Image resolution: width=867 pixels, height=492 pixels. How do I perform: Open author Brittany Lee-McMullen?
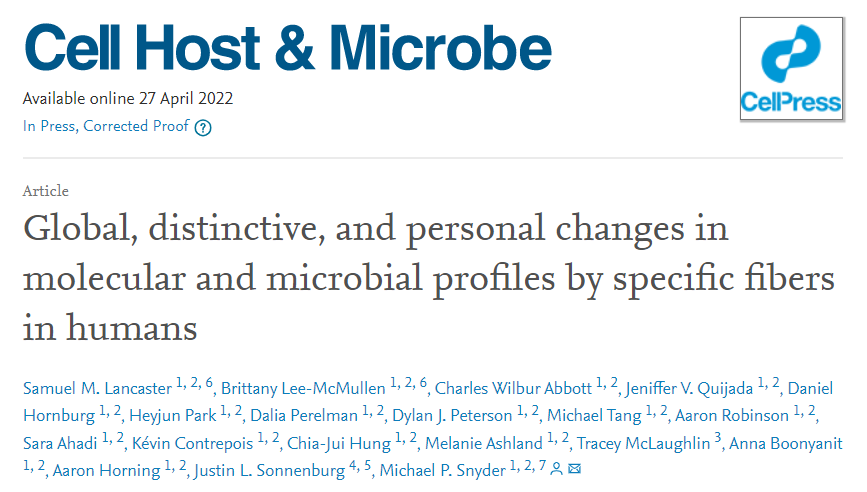click(303, 388)
